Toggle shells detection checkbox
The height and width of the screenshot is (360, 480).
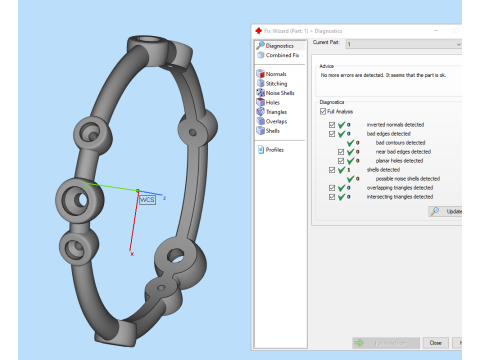(332, 170)
